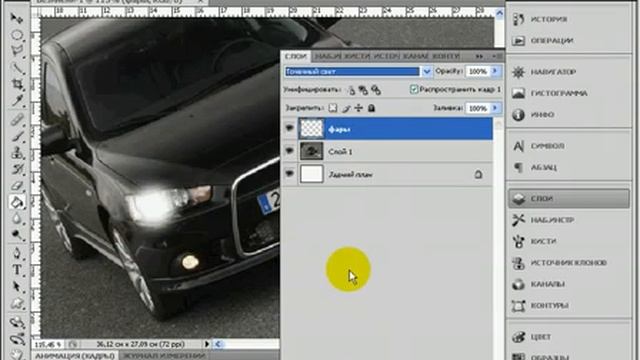Hide the фары layer

tap(289, 128)
